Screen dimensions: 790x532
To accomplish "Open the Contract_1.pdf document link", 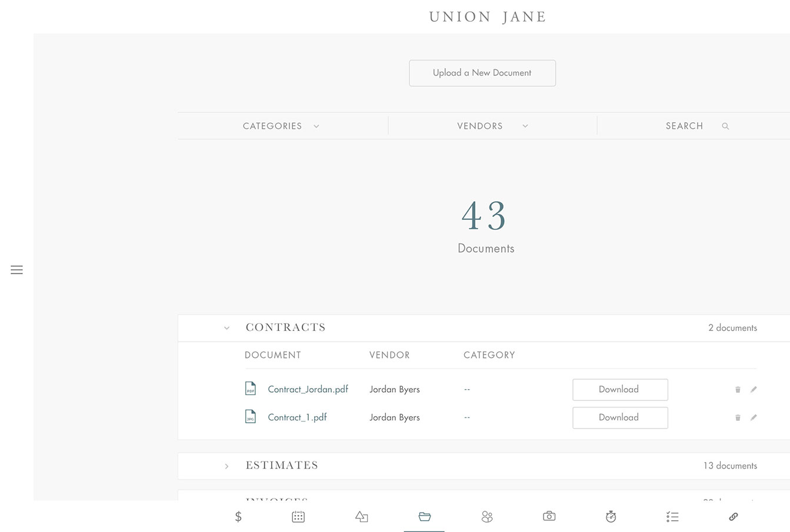I will [x=297, y=417].
